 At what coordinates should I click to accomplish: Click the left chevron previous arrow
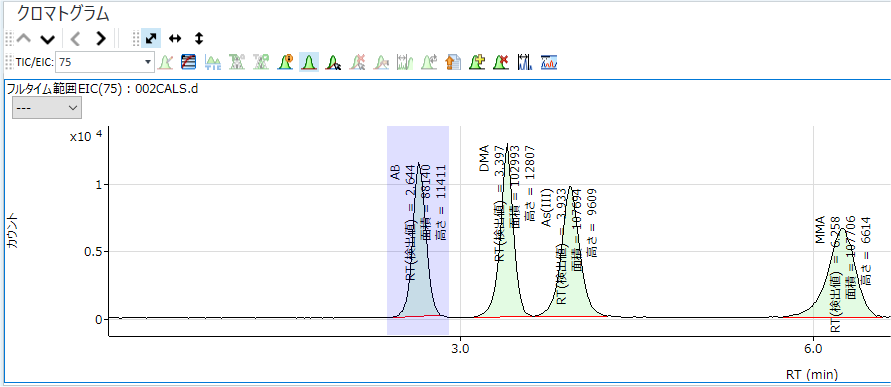[76, 39]
